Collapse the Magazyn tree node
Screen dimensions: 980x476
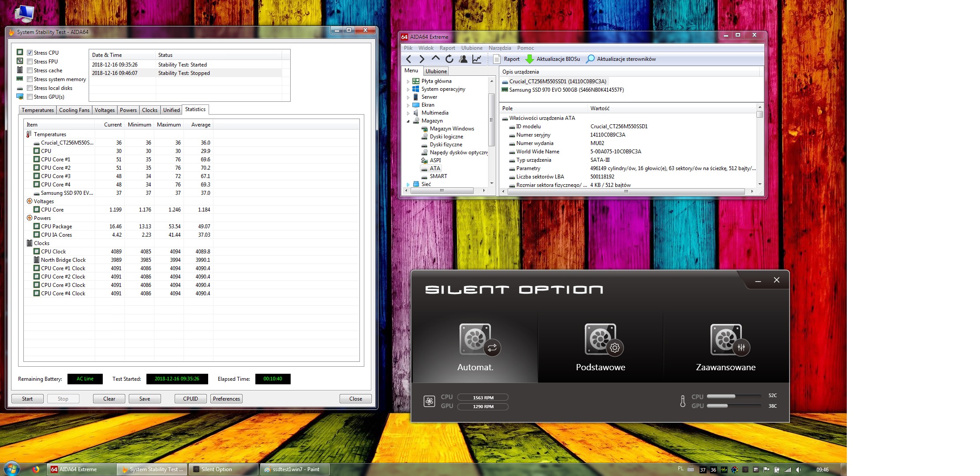(408, 121)
